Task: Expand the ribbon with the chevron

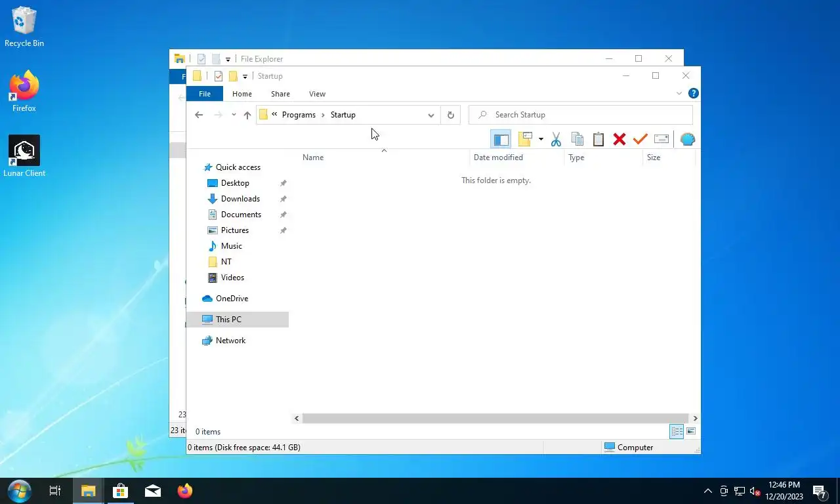Action: point(679,94)
